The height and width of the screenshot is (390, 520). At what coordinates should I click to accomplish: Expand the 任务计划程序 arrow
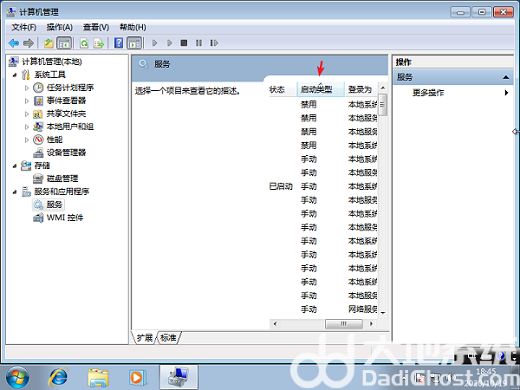click(27, 88)
